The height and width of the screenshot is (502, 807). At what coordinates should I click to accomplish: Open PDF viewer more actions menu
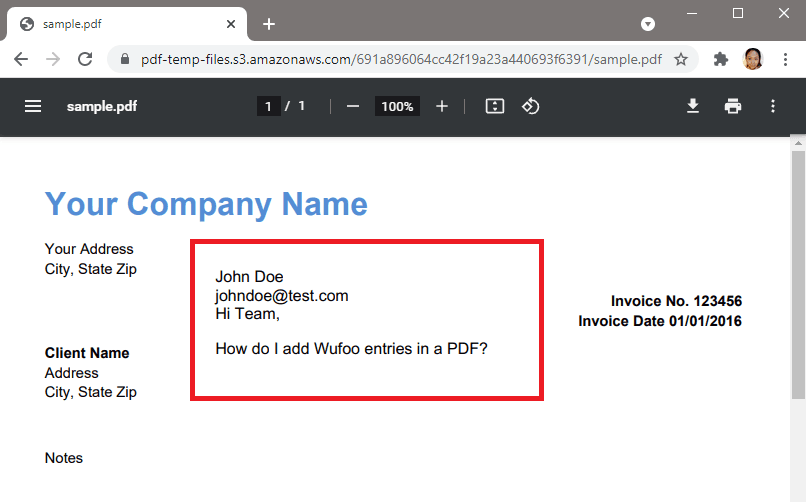click(773, 106)
